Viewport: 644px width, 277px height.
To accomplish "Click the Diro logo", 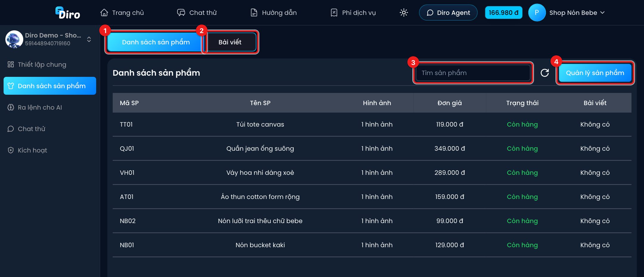I will 68,13.
